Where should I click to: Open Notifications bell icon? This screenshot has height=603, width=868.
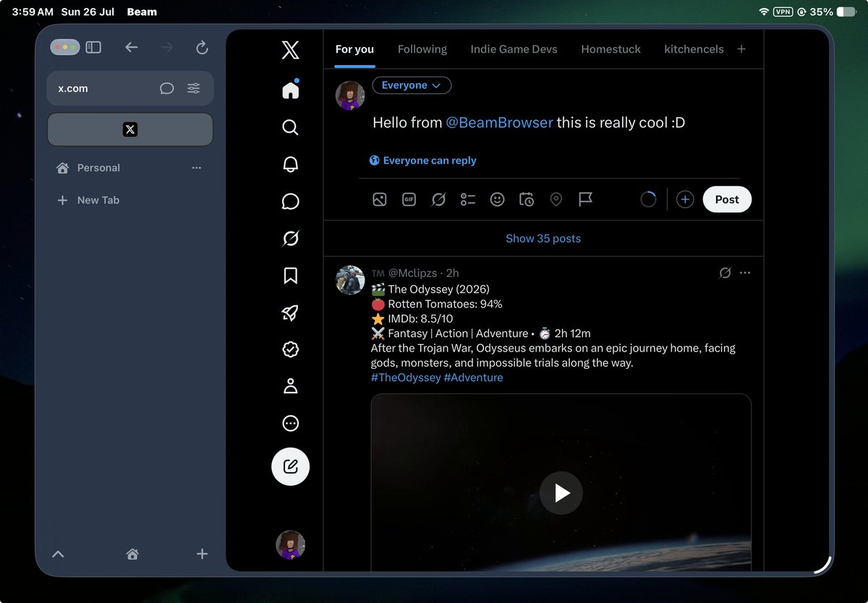tap(290, 164)
